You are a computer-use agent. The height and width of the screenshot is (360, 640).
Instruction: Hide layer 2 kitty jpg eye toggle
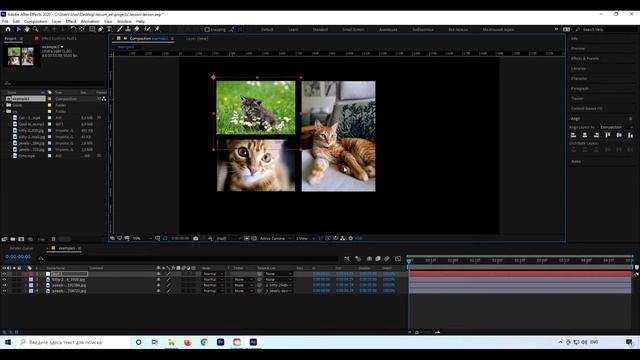[4, 280]
